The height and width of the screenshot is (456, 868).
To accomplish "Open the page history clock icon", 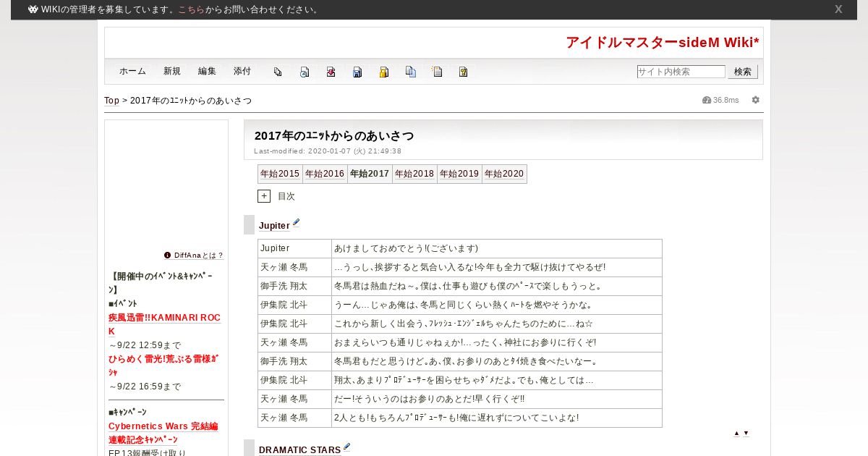I will coord(305,72).
